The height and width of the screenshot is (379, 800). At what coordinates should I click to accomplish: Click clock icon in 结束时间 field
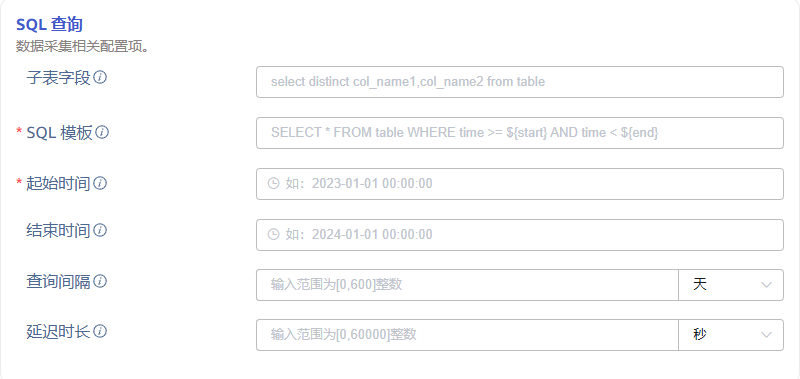click(x=273, y=234)
